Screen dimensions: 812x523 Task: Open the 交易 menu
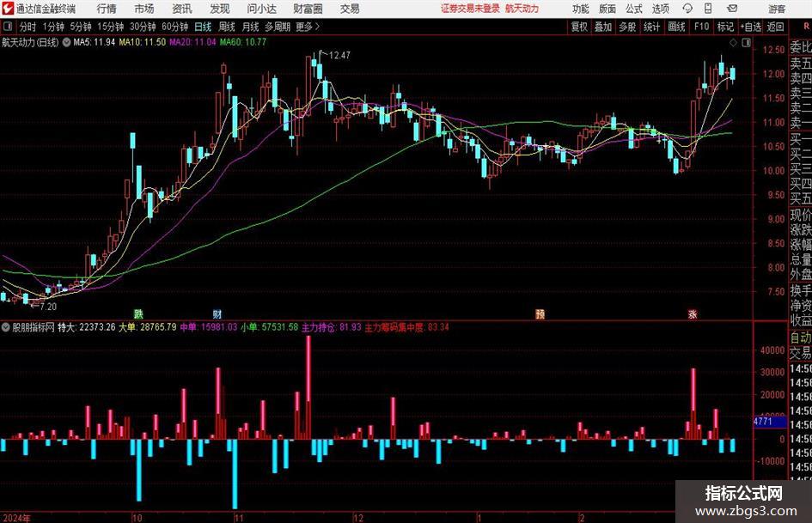click(x=350, y=9)
